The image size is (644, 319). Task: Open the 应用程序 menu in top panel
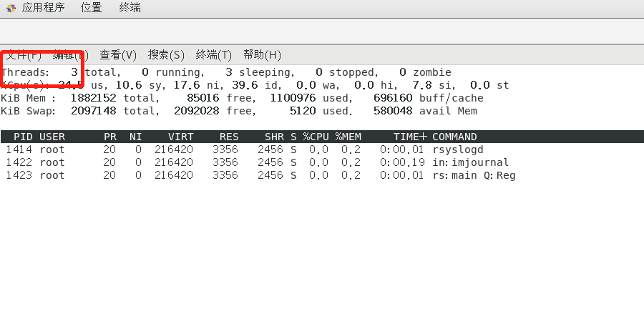(43, 7)
